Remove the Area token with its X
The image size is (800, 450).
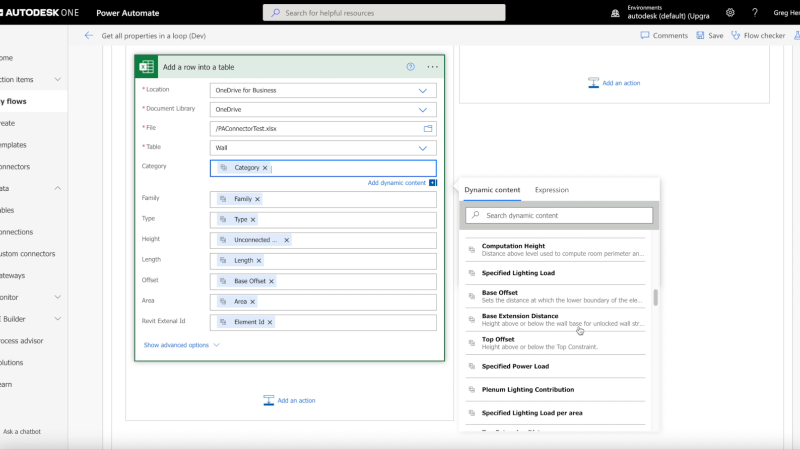click(252, 302)
